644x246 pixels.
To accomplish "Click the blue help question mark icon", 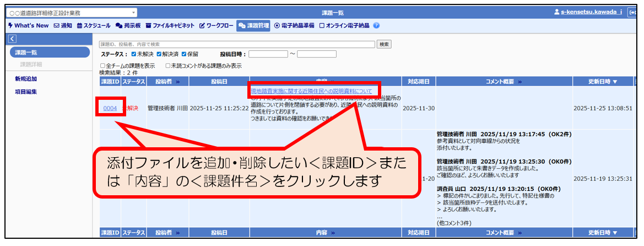I will [376, 25].
